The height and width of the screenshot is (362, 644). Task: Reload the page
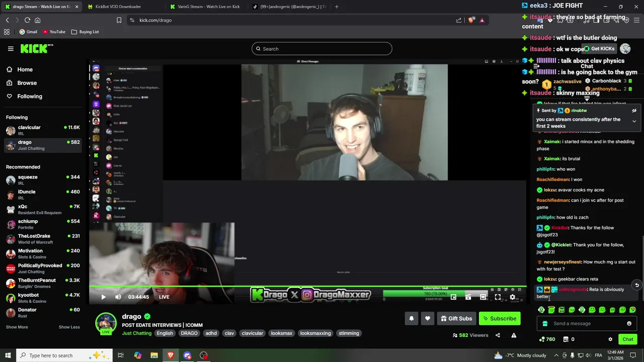[x=27, y=20]
